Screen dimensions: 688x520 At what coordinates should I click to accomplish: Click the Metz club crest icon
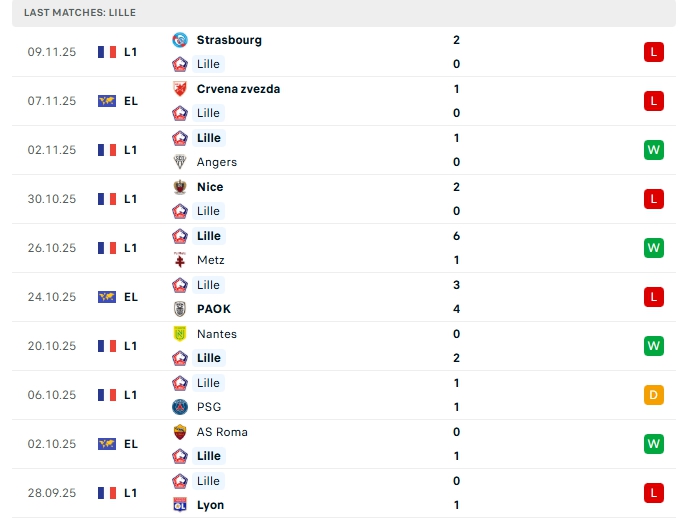(x=180, y=260)
